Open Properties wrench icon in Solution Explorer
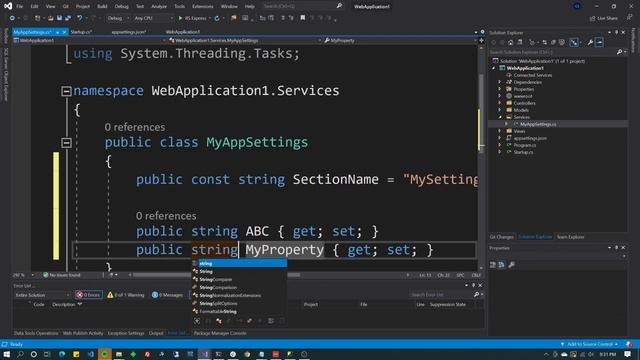The height and width of the screenshot is (360, 640). (x=590, y=42)
